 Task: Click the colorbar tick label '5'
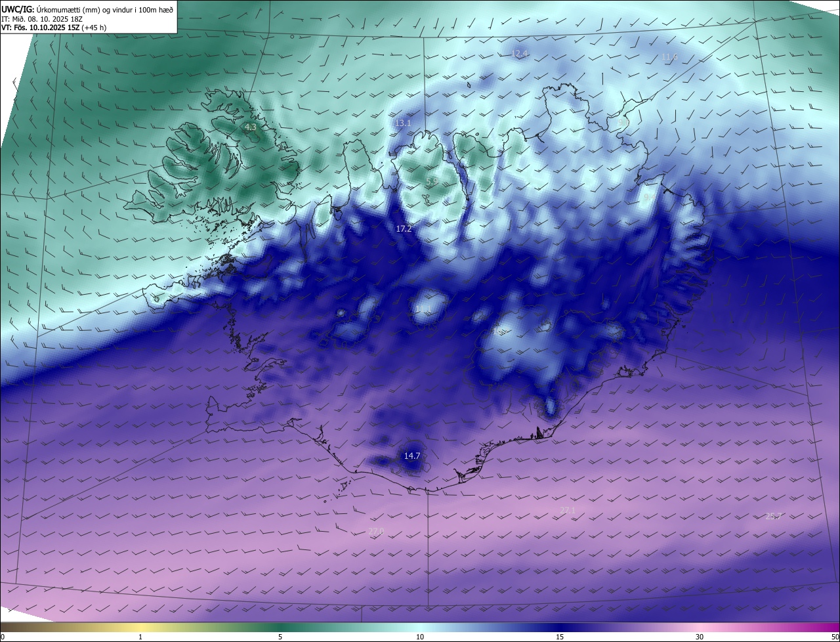pos(280,637)
